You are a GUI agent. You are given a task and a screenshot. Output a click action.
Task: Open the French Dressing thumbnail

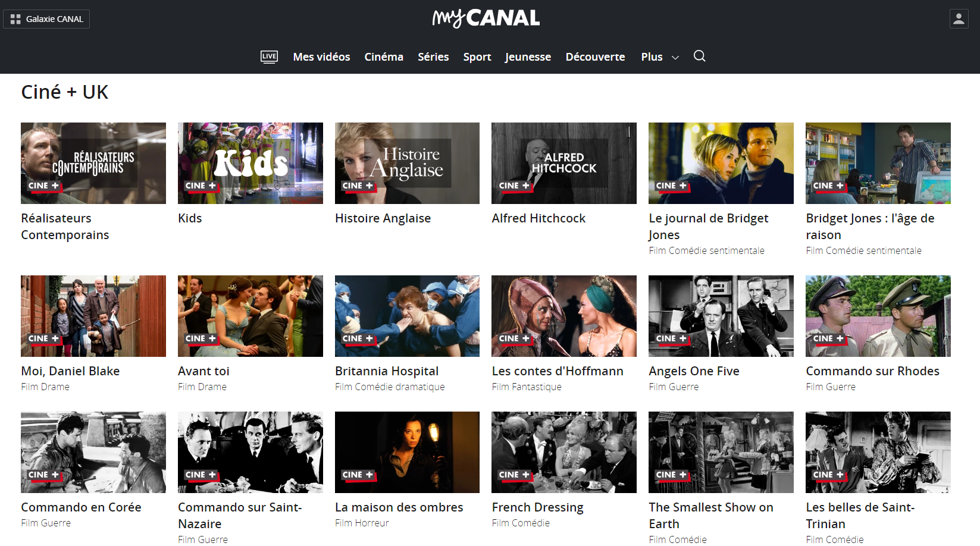click(x=564, y=452)
